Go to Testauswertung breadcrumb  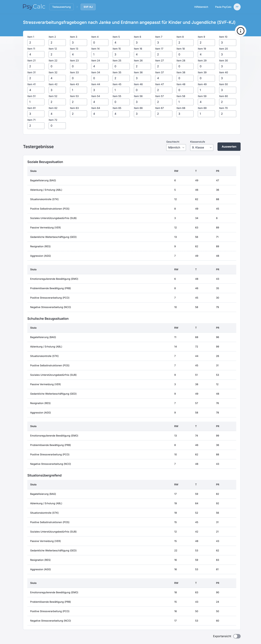click(61, 7)
